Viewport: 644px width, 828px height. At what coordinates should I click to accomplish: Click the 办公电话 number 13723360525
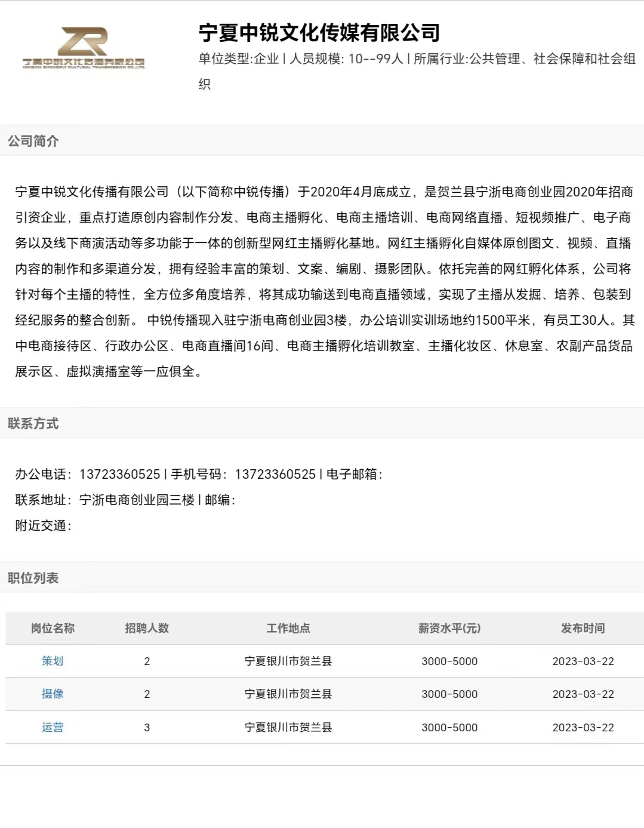click(x=120, y=474)
